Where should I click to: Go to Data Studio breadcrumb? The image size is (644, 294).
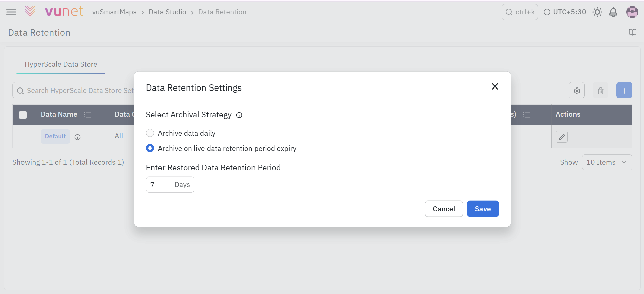(x=167, y=12)
